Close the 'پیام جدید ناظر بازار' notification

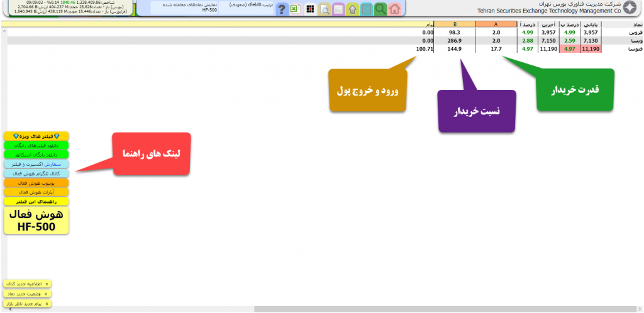point(47,304)
